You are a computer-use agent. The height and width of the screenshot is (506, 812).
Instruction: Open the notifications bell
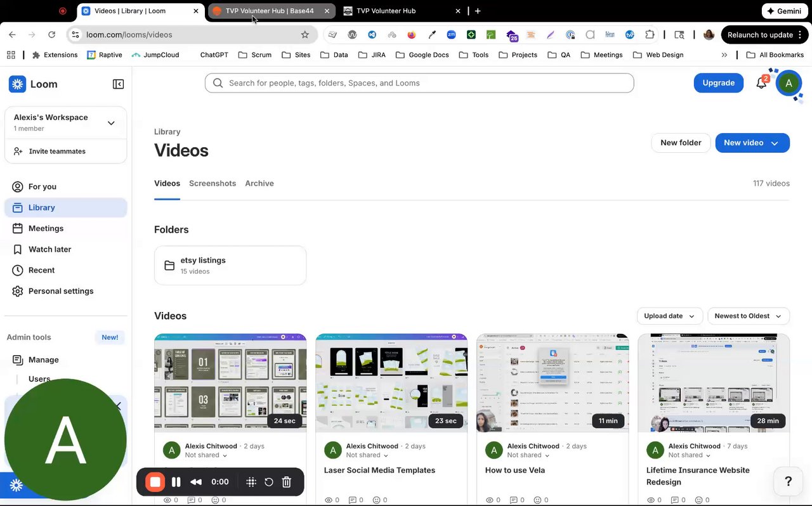761,83
